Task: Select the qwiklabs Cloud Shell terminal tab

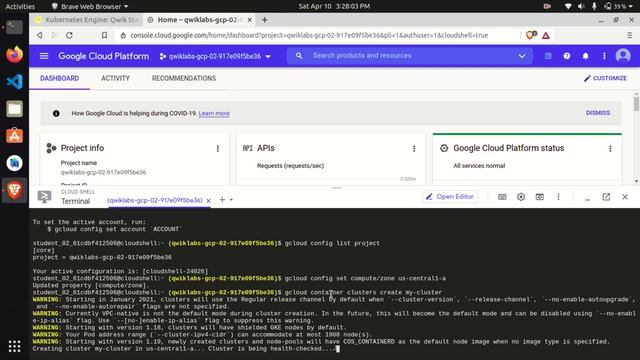Action: click(x=155, y=200)
